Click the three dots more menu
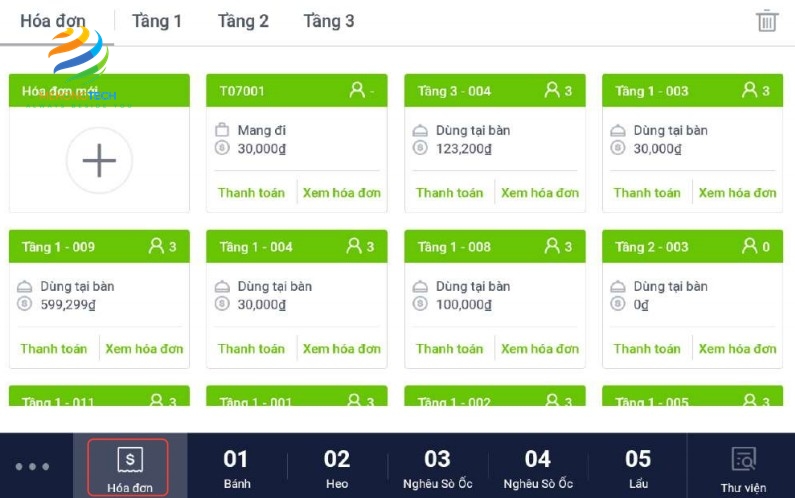 pos(32,466)
